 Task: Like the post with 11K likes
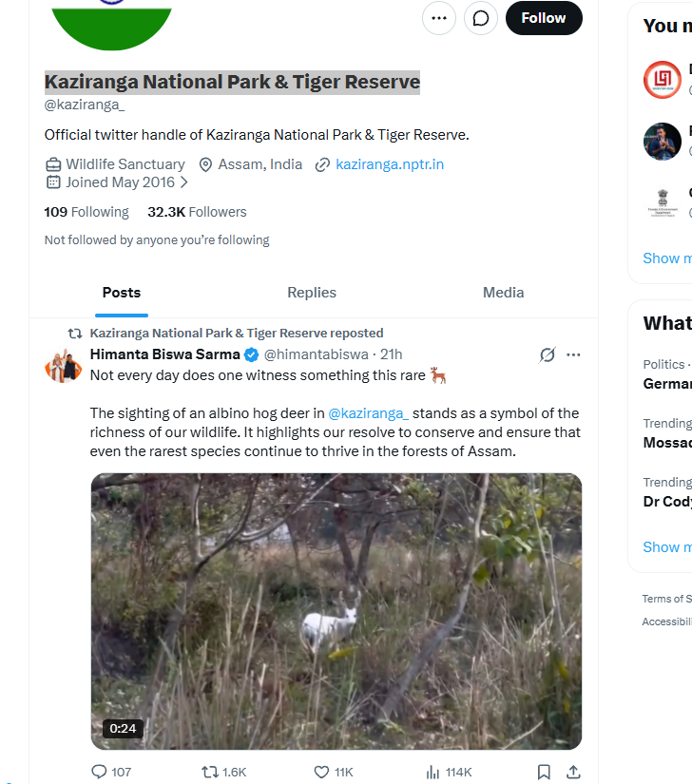(x=334, y=772)
